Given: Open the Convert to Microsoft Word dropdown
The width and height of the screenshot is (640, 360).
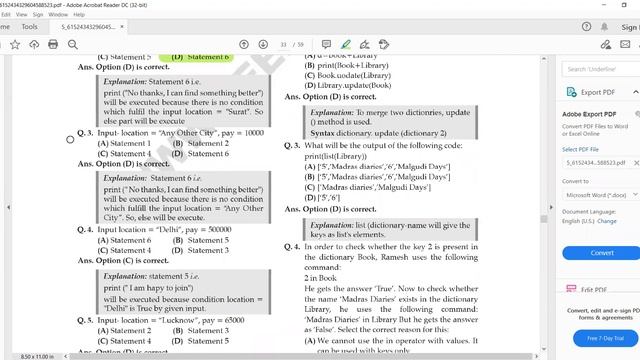Looking at the screenshot, I should pyautogui.click(x=601, y=195).
